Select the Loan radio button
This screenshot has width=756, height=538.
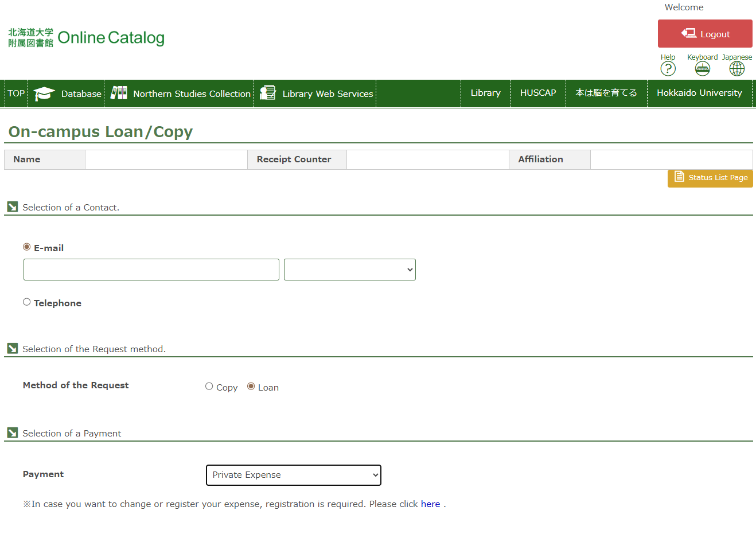[x=251, y=387]
